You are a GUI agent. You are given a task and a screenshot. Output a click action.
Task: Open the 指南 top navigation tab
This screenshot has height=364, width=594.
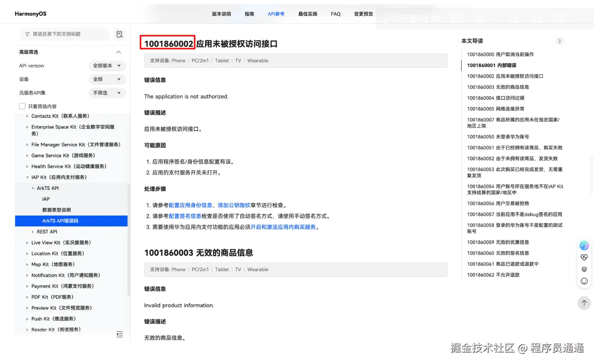(249, 14)
